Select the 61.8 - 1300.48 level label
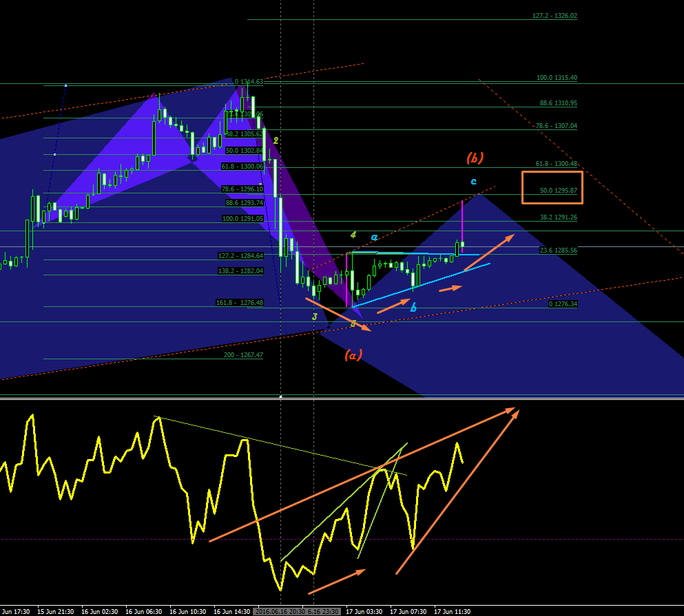This screenshot has width=684, height=616. point(556,164)
